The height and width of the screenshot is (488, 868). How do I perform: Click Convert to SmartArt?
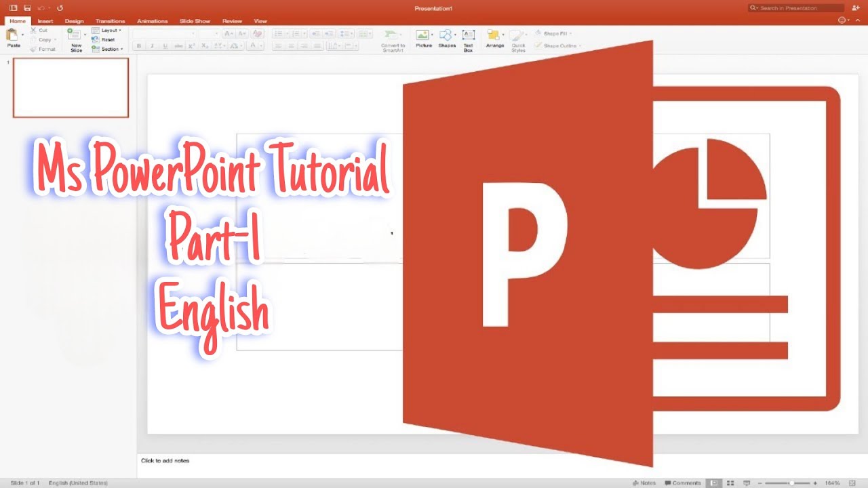[x=393, y=41]
